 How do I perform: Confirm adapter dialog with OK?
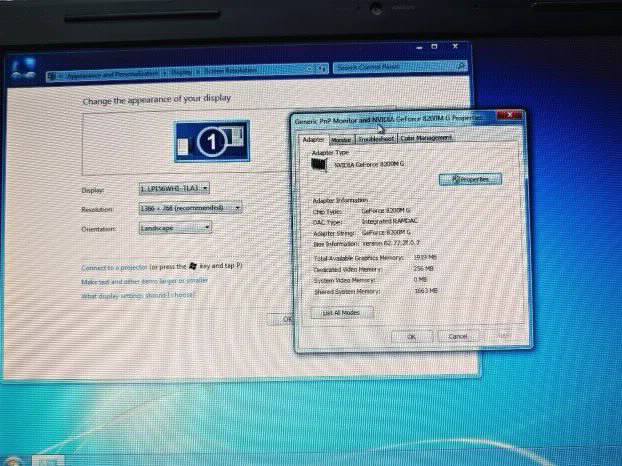click(411, 337)
